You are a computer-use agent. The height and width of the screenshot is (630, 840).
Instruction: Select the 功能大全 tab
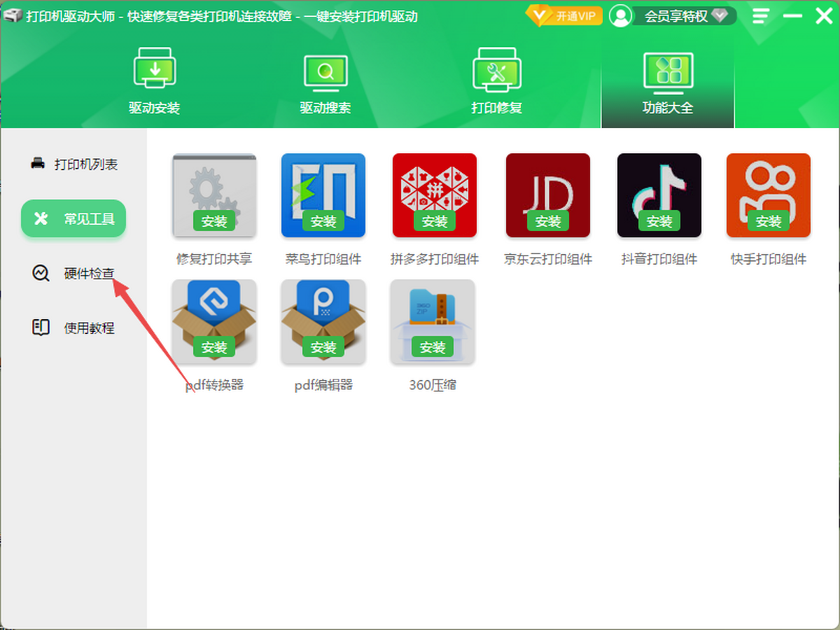(x=668, y=81)
